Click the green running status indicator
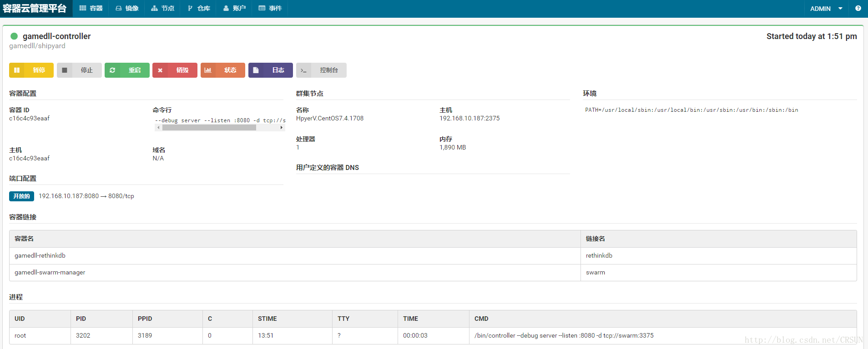 click(14, 36)
